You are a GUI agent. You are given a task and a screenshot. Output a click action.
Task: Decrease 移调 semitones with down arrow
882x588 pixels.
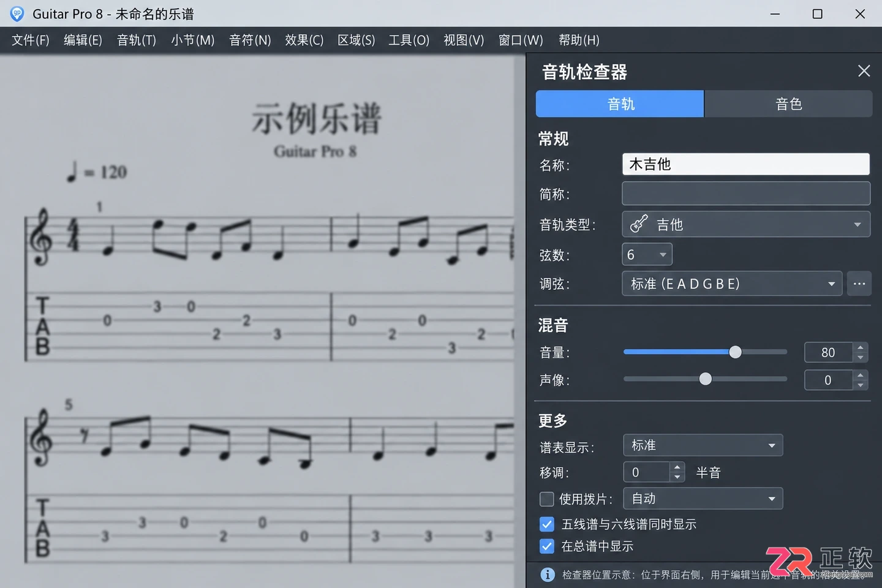pos(677,478)
